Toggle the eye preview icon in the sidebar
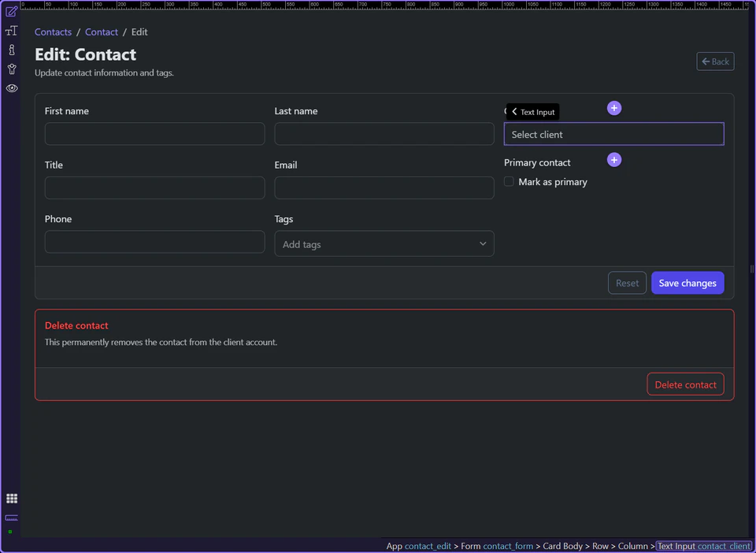This screenshot has height=553, width=756. click(x=11, y=87)
